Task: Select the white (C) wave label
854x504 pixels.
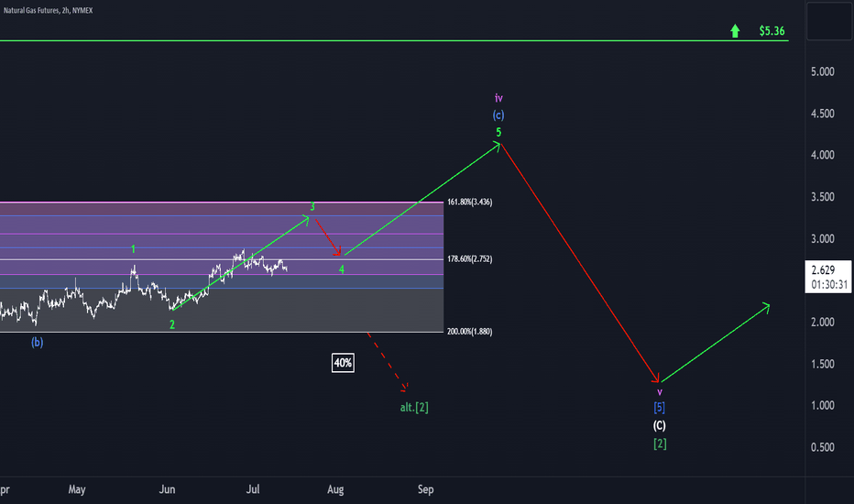Action: click(x=660, y=425)
